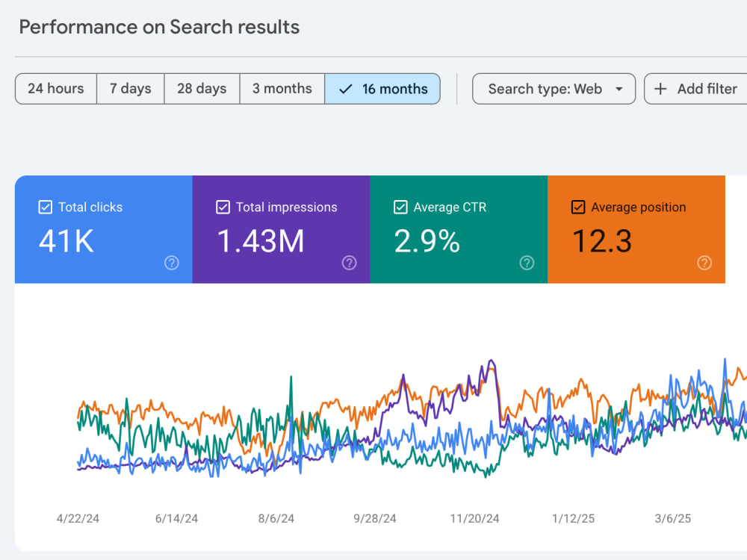Click the orange Average position card
Viewport: 747px width, 560px height.
[636, 229]
